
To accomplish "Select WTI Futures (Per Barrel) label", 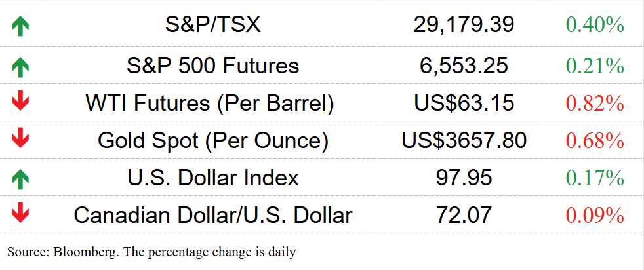I will click(209, 103).
